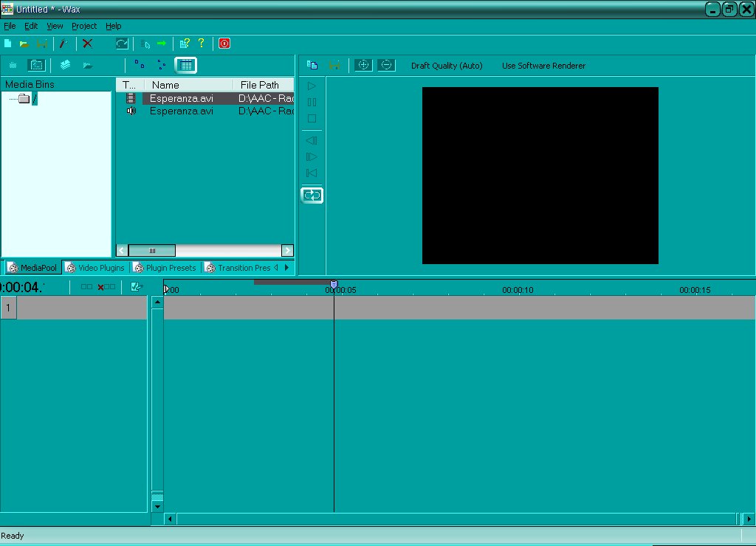This screenshot has height=546, width=756.
Task: Click the media list horizontal scrollbar thumb
Action: [152, 250]
